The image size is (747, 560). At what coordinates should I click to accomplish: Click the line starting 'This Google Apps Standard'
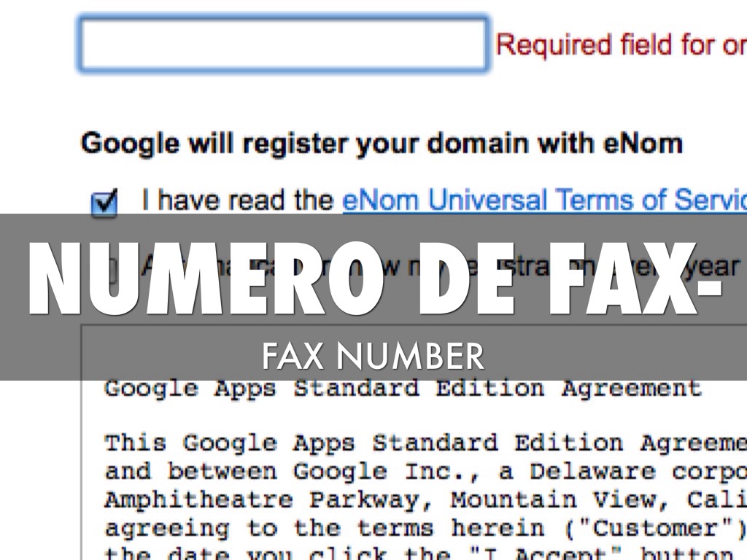click(425, 443)
